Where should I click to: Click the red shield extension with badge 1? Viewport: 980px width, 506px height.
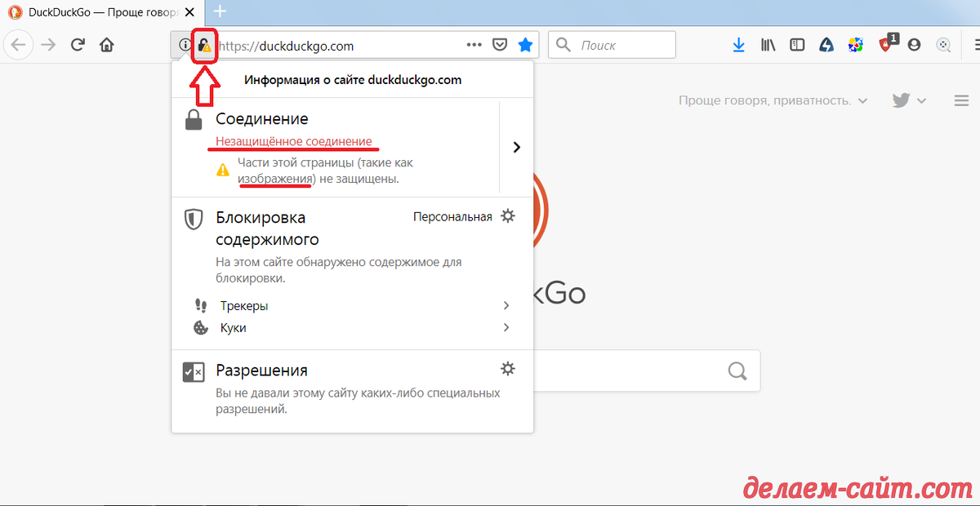pyautogui.click(x=884, y=44)
